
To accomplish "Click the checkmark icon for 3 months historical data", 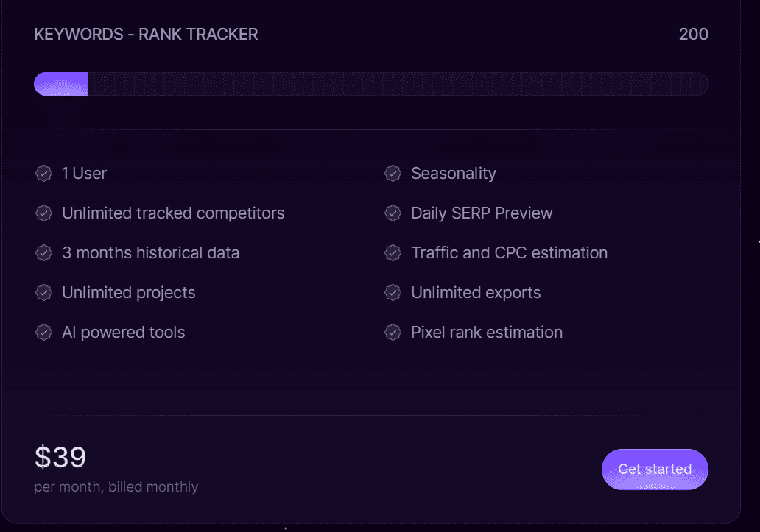I will click(x=43, y=253).
